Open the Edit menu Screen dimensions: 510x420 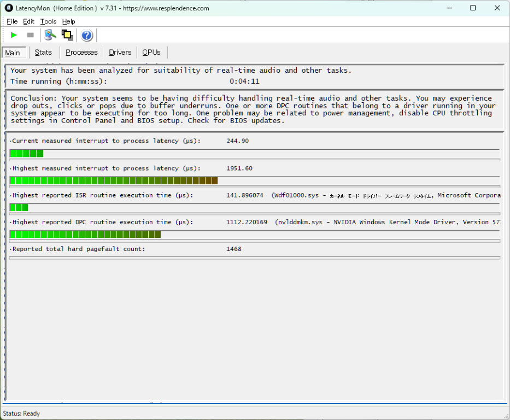28,21
